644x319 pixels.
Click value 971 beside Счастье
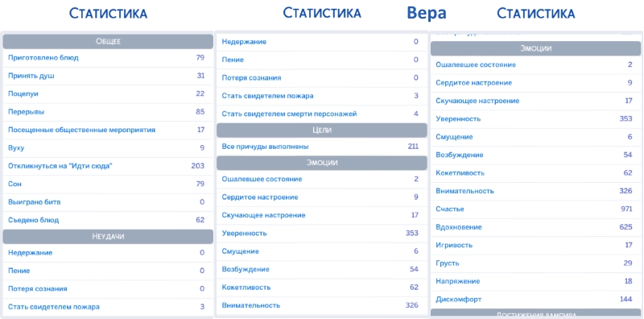click(626, 209)
